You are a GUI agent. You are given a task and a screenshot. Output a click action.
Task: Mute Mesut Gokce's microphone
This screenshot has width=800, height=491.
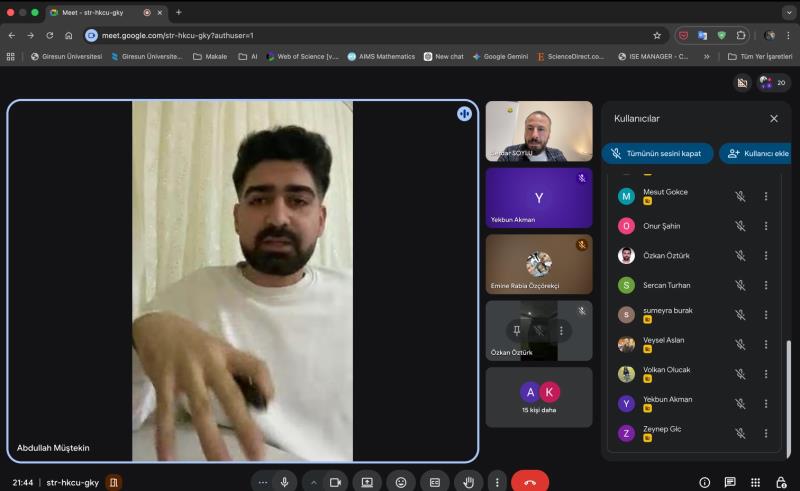(740, 197)
